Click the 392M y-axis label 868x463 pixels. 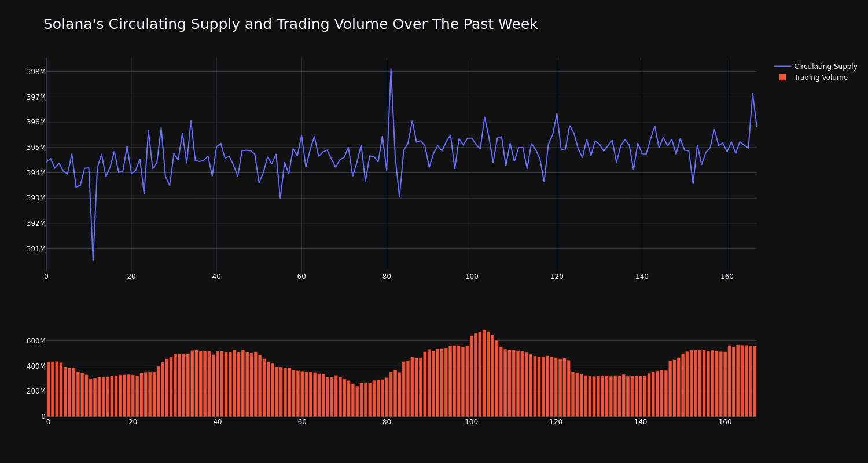click(x=36, y=223)
